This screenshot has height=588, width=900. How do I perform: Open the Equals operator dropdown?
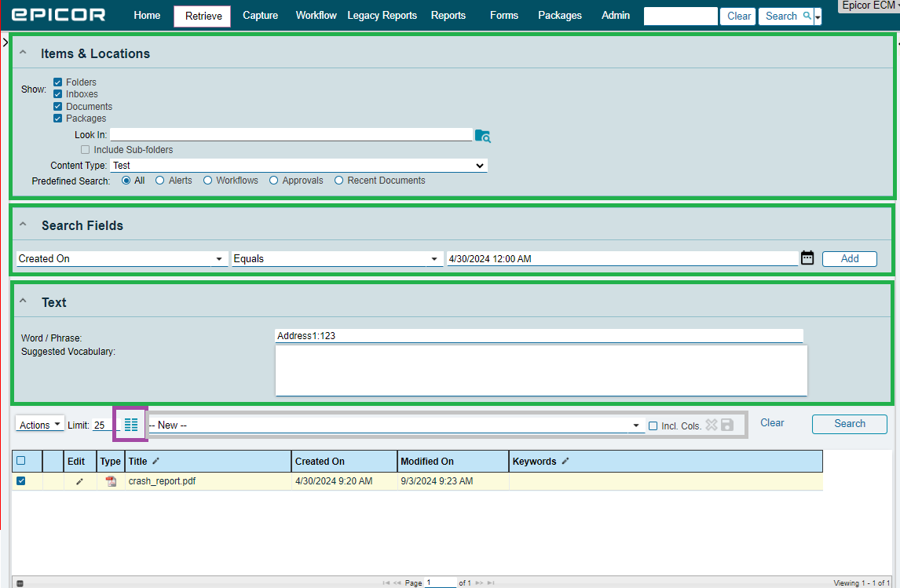coord(337,259)
